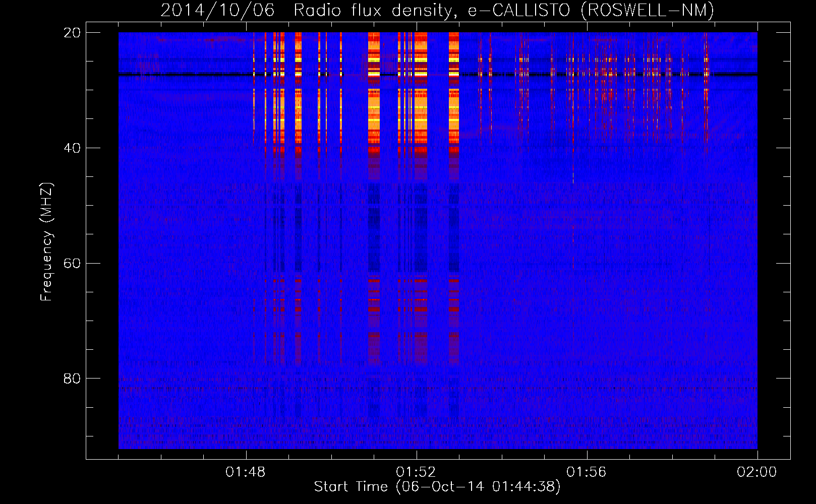Click the 01:56 time tick label
Viewport: 816px width, 504px height.
coord(587,472)
